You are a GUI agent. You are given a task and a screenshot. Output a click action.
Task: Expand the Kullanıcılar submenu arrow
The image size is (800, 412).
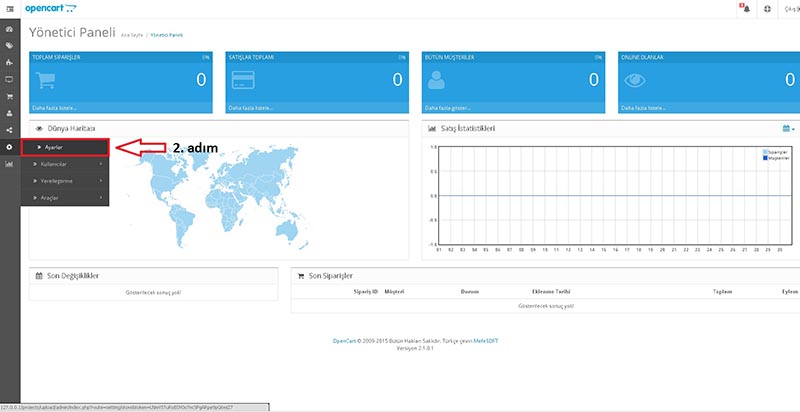[x=101, y=164]
